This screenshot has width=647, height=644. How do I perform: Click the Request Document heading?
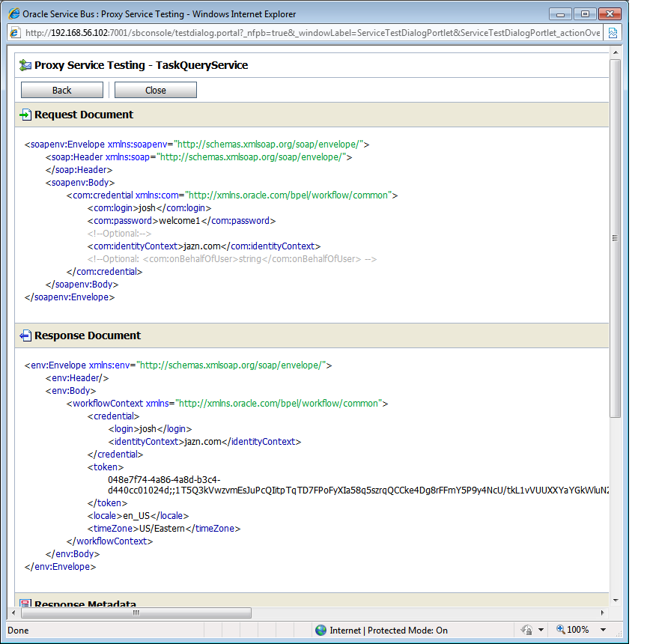pyautogui.click(x=84, y=115)
